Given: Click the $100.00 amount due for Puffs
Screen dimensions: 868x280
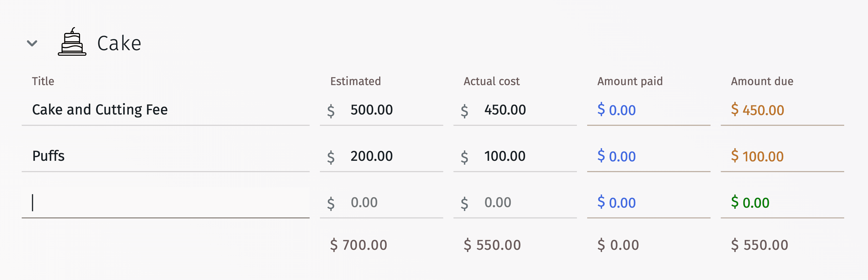Looking at the screenshot, I should point(757,156).
